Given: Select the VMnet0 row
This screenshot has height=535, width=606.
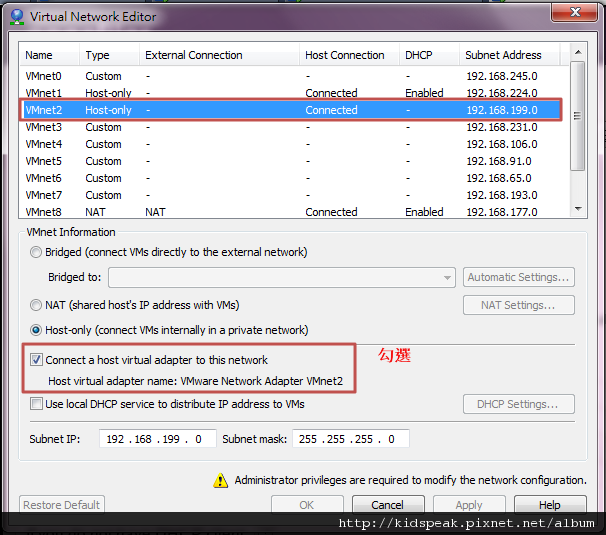Looking at the screenshot, I should coord(292,76).
